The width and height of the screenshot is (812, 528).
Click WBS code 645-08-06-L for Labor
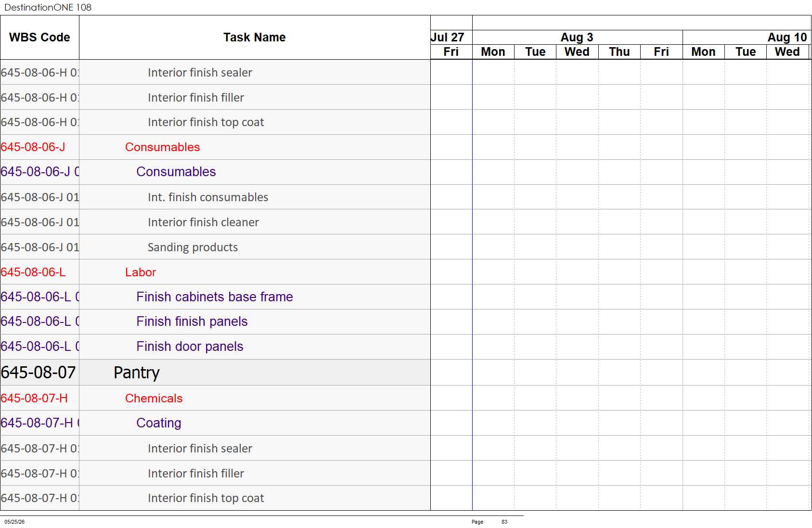click(33, 272)
